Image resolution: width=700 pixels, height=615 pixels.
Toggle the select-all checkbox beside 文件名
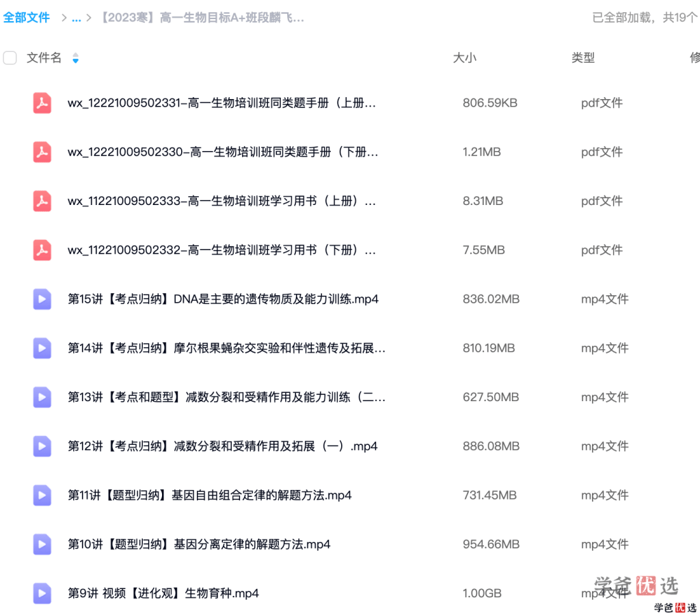click(10, 58)
